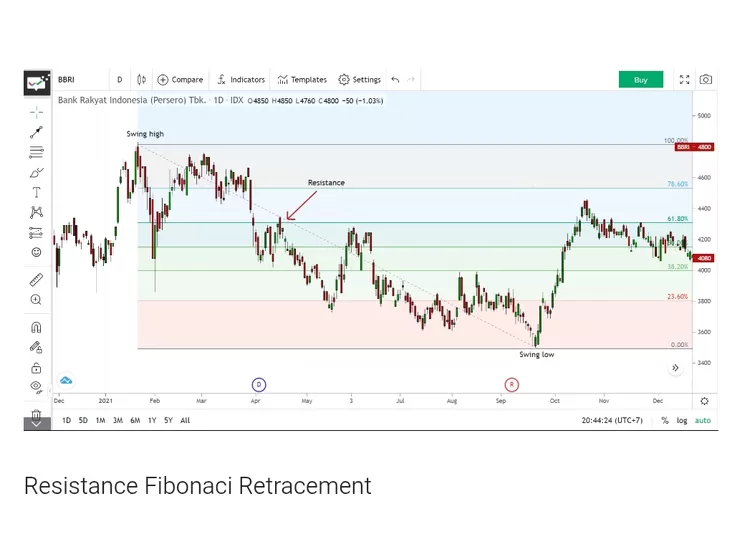Toggle percent scale mode
Image resolution: width=750 pixels, height=542 pixels.
pyautogui.click(x=665, y=420)
